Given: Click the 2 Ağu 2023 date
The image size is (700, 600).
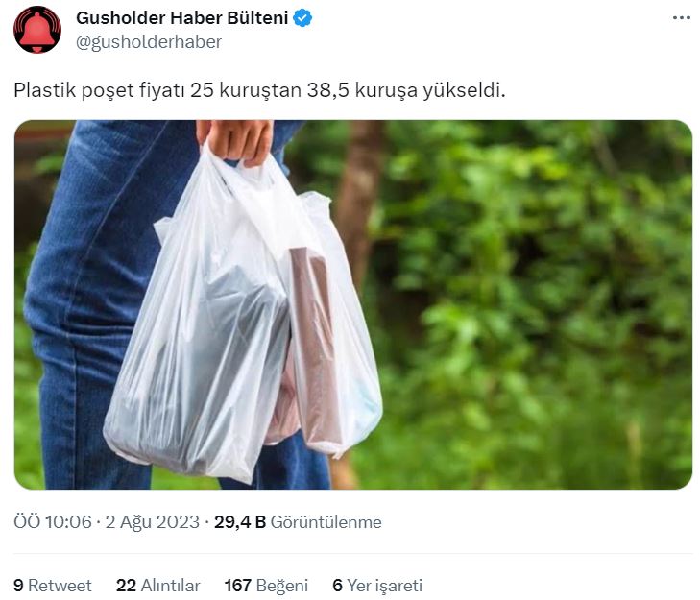Looking at the screenshot, I should pyautogui.click(x=153, y=522).
